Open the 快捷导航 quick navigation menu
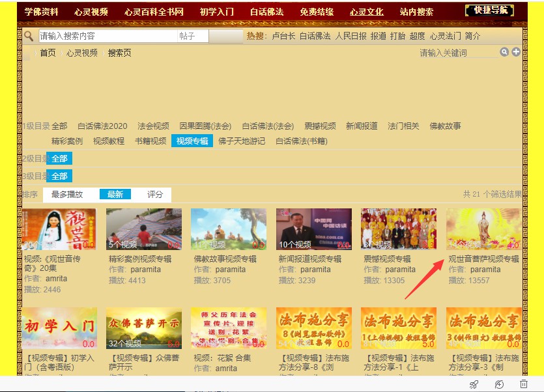The height and width of the screenshot is (392, 544). 489,10
